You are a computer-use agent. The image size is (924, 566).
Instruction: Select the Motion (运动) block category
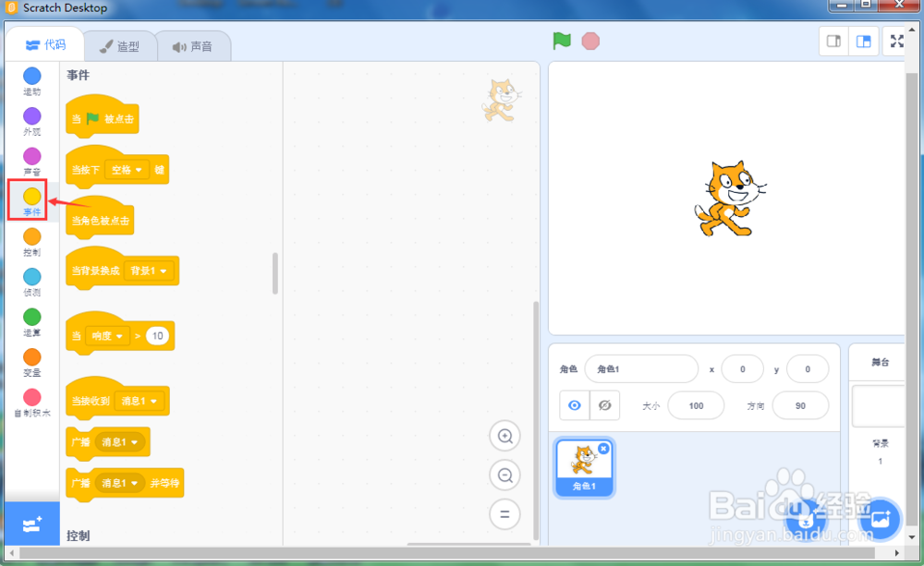click(30, 78)
